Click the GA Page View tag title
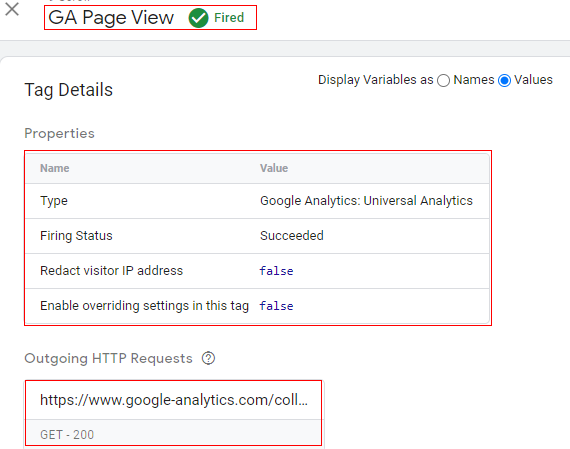 pyautogui.click(x=111, y=17)
